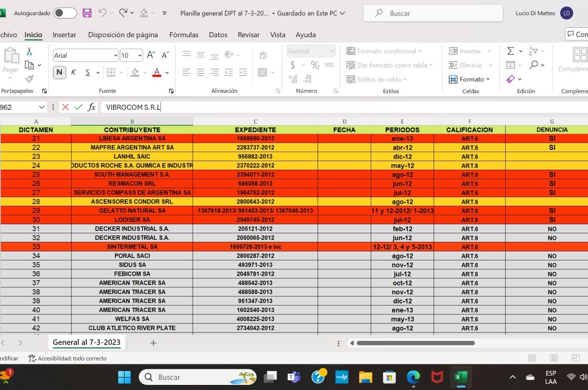588x390 pixels.
Task: Open the Formato condicional dropdown
Action: pos(385,51)
